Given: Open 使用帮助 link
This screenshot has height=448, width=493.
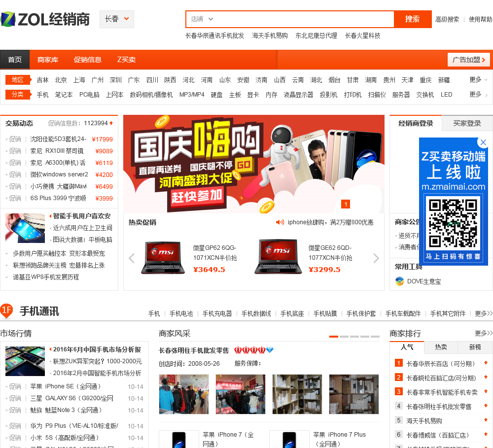Looking at the screenshot, I should pos(480,20).
